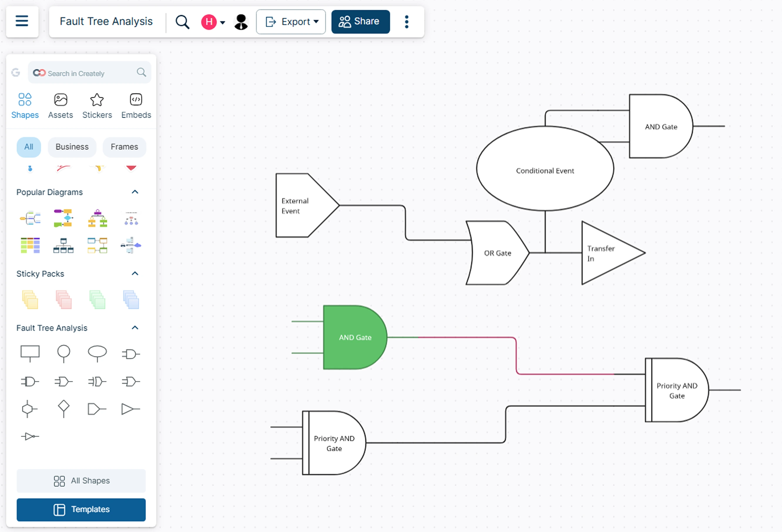
Task: Focus the Search in Creately field
Action: tap(90, 72)
